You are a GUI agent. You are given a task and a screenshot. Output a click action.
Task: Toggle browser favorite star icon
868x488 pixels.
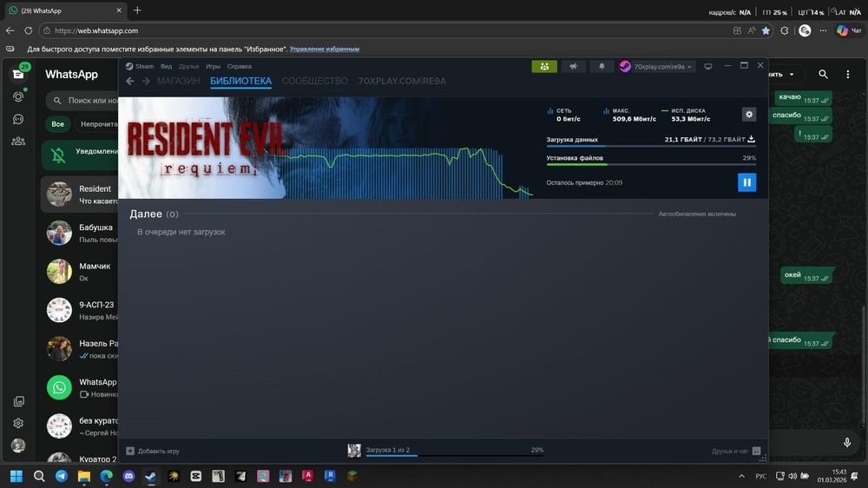click(766, 30)
